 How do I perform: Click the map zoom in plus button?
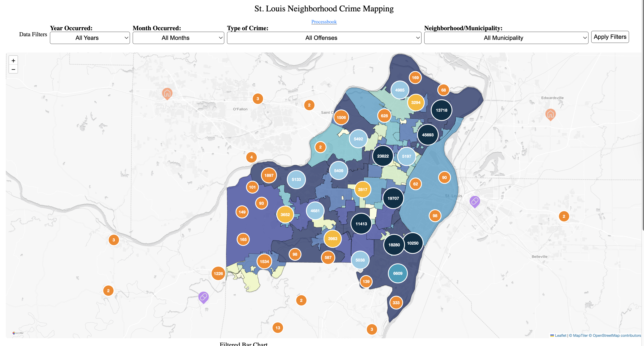coord(13,60)
